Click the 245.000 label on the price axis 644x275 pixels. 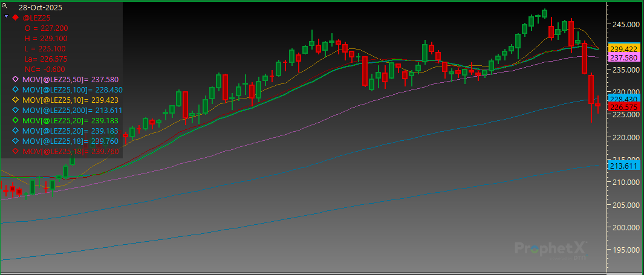(625, 25)
